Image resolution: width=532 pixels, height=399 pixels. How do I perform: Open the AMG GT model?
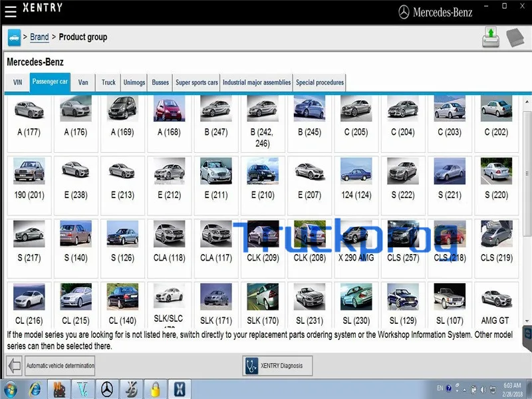click(496, 305)
